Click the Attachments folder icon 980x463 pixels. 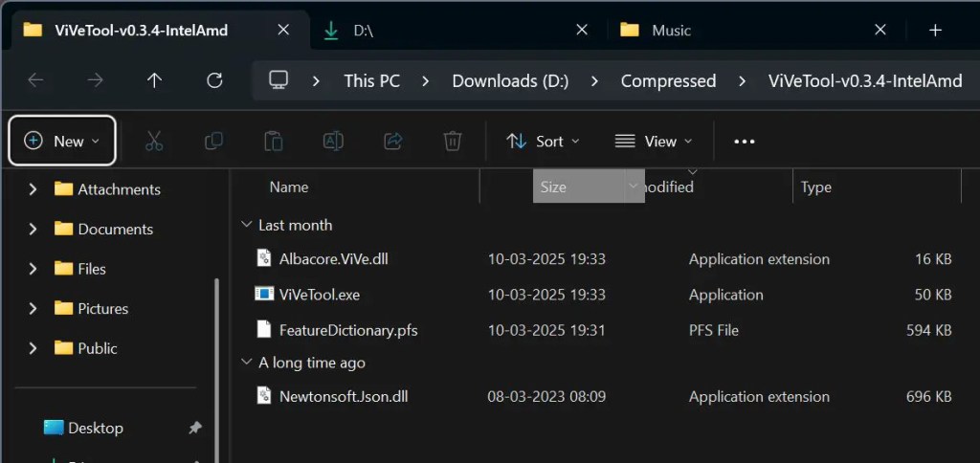click(x=64, y=189)
